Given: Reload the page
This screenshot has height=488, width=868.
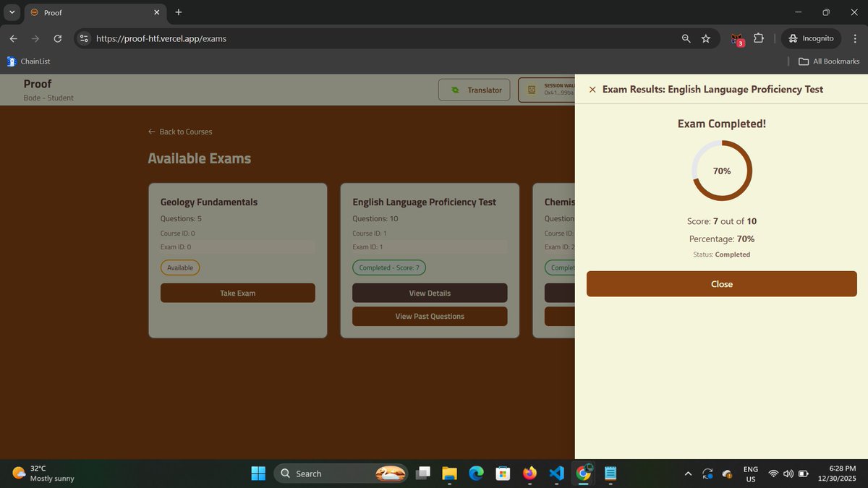Looking at the screenshot, I should (58, 38).
